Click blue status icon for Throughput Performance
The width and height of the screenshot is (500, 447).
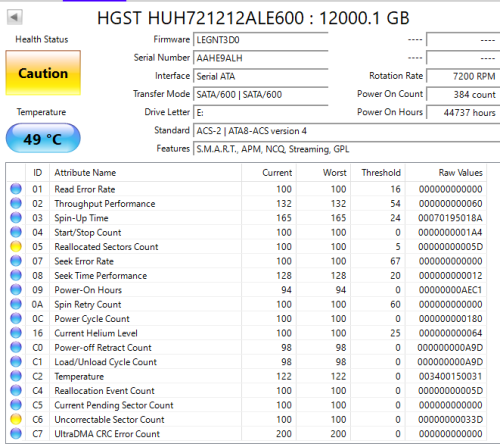16,203
